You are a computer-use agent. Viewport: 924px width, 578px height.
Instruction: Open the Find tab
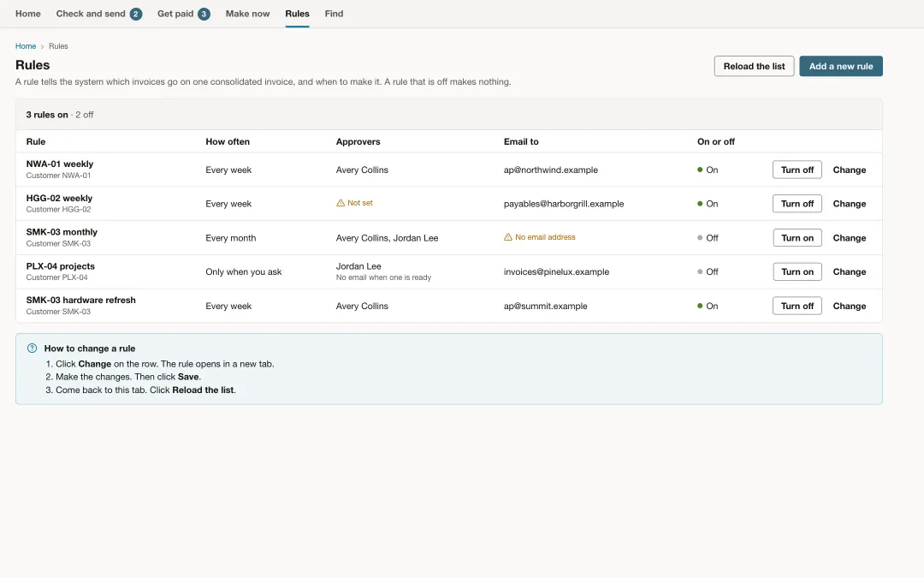pos(334,14)
